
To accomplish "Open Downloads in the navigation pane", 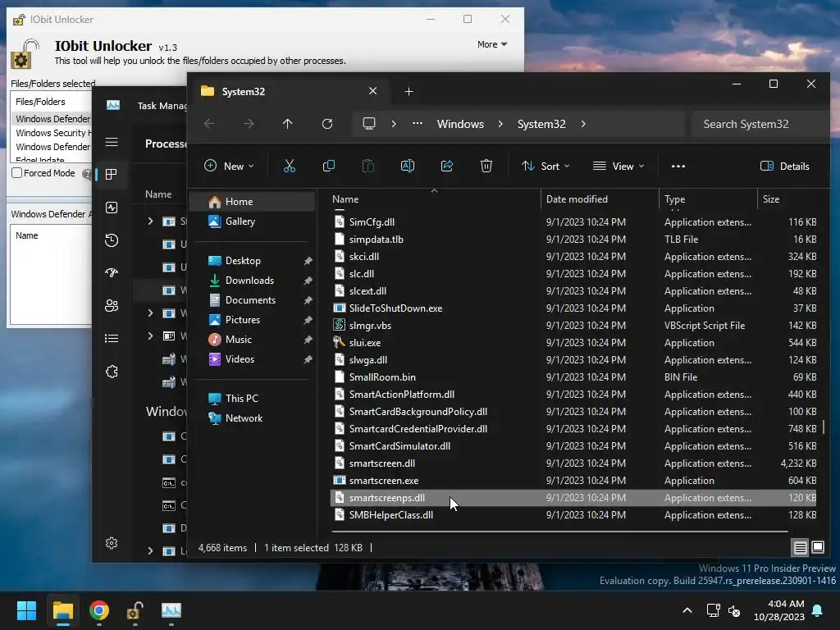I will click(252, 281).
